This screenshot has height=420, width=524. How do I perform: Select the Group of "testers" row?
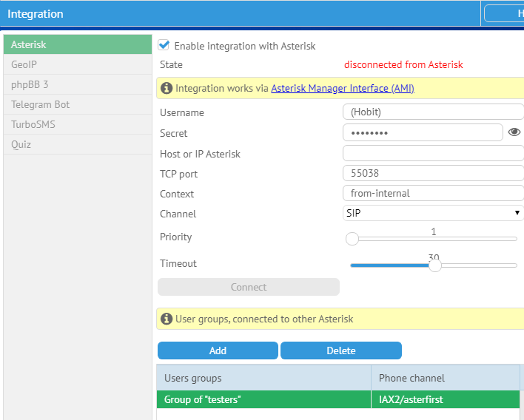[x=263, y=399]
